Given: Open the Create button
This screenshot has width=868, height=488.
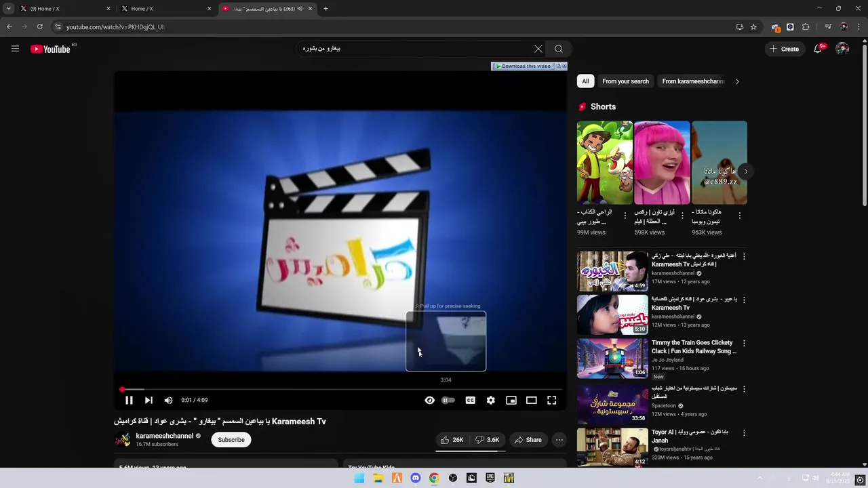Looking at the screenshot, I should (x=785, y=49).
